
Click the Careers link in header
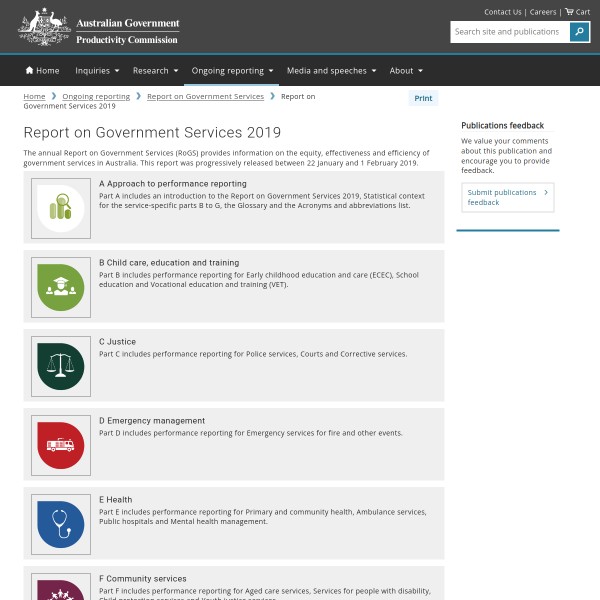click(543, 12)
